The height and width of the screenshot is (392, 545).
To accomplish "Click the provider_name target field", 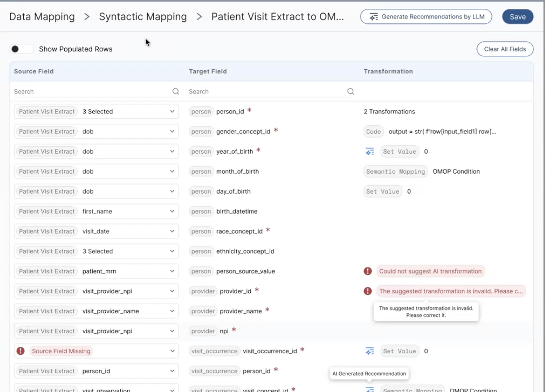I will 229,311.
